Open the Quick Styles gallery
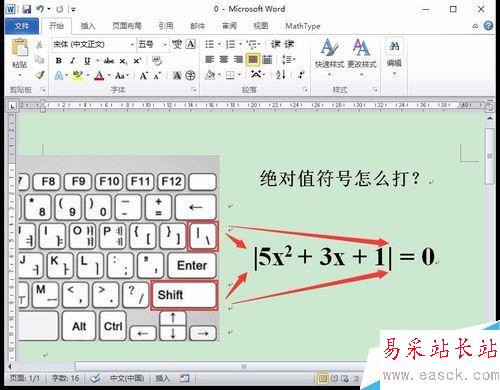The width and height of the screenshot is (500, 390). tap(329, 56)
